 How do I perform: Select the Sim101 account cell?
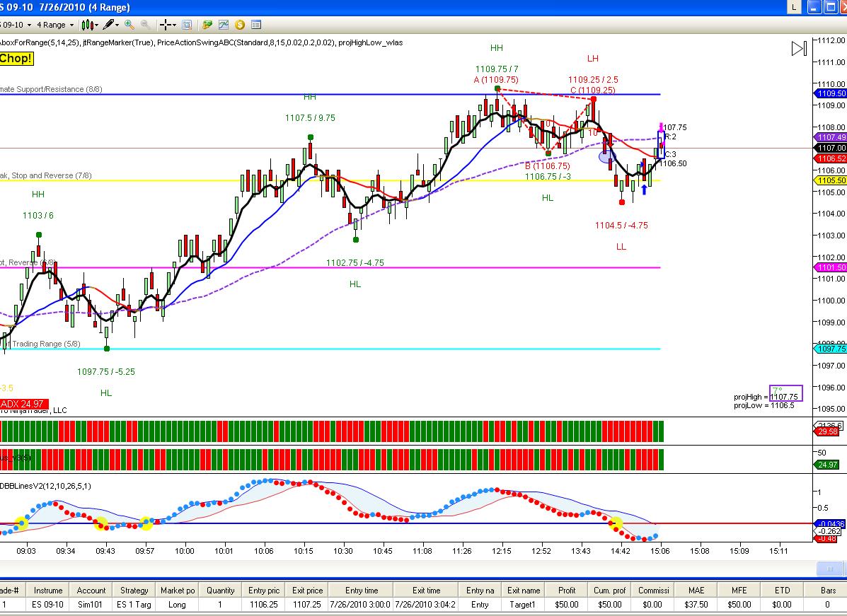click(91, 604)
